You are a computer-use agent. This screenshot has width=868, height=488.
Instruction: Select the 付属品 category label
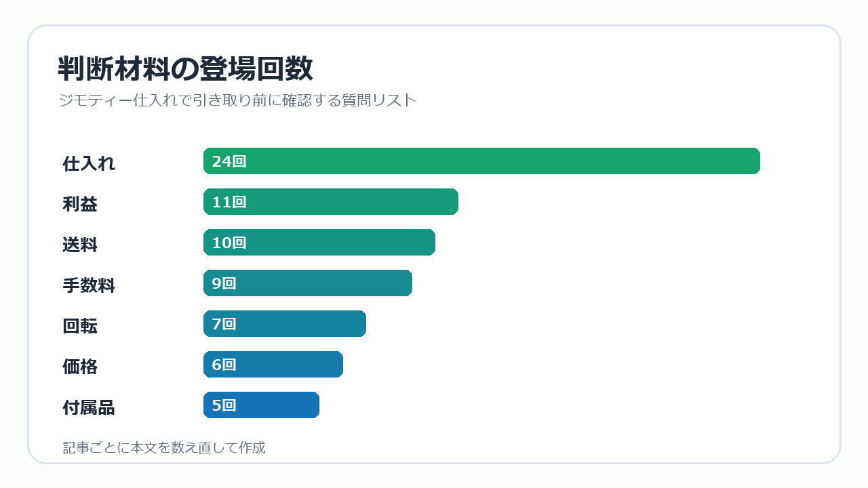pos(89,407)
